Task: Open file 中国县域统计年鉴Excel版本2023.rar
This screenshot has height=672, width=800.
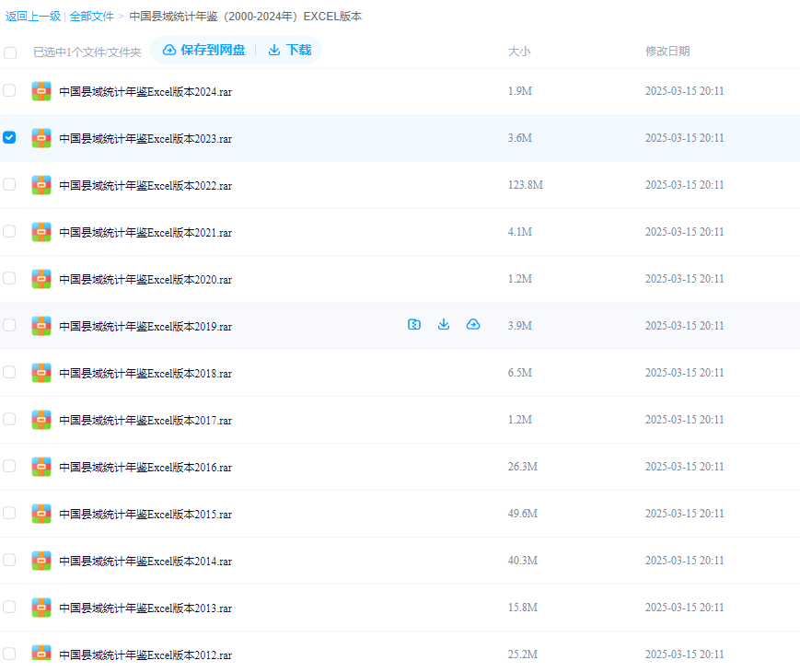Action: tap(145, 139)
